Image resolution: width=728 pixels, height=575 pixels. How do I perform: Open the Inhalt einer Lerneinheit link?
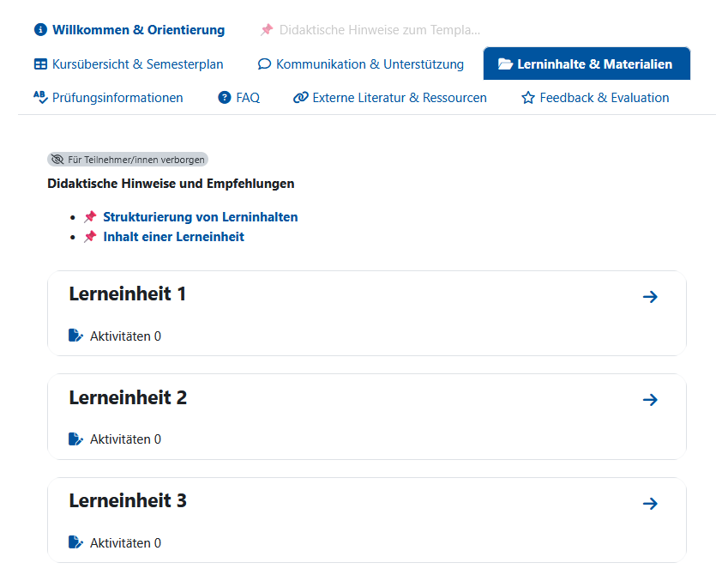point(172,236)
